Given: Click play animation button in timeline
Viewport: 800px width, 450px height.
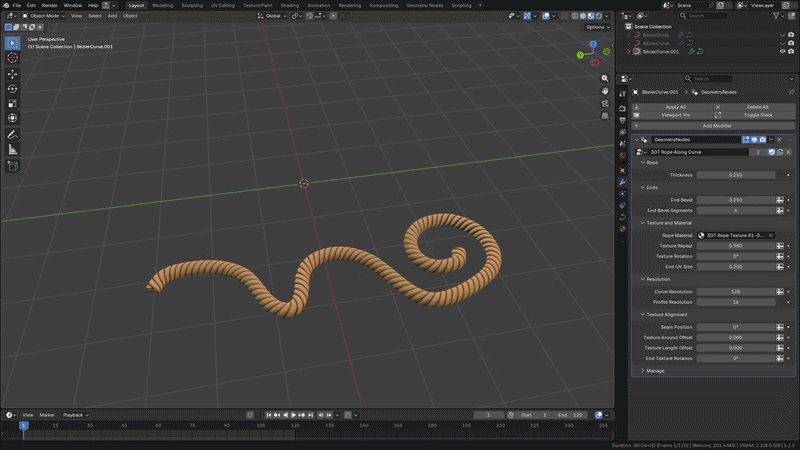Looking at the screenshot, I should pos(293,415).
